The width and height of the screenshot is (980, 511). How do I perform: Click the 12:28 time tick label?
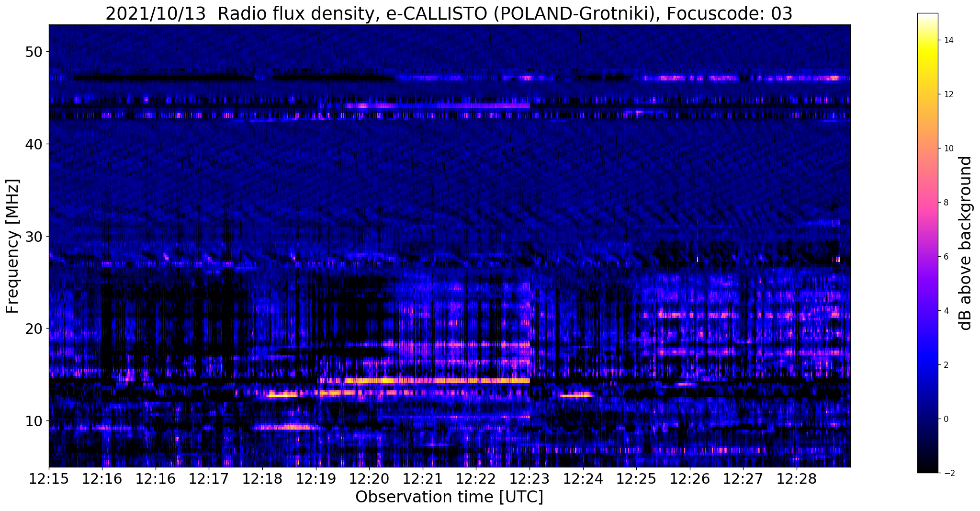click(x=797, y=479)
